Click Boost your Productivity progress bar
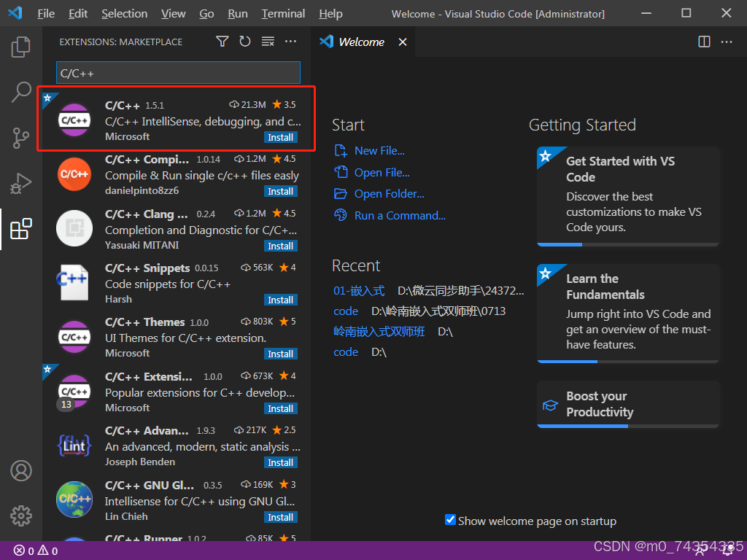Viewport: 747px width, 560px height. [x=628, y=426]
